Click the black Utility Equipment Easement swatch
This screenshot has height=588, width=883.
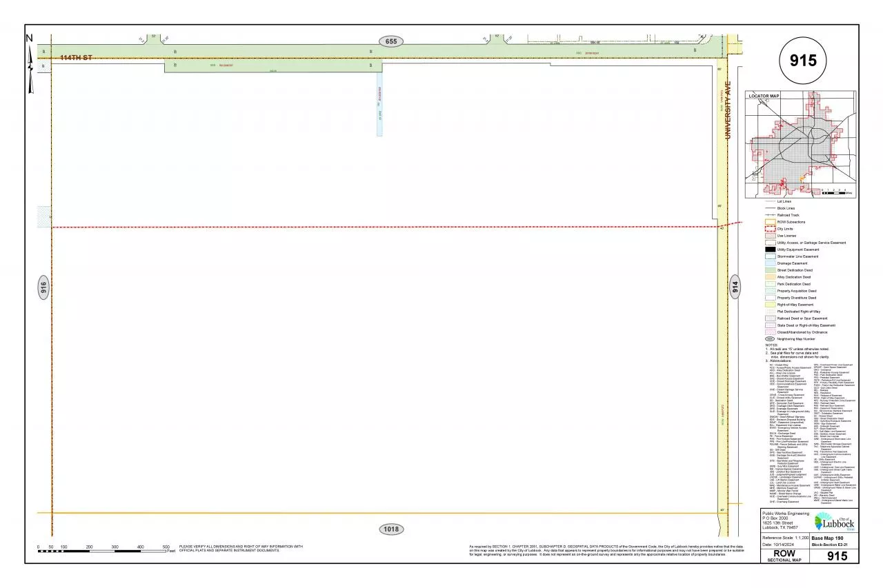coord(770,250)
